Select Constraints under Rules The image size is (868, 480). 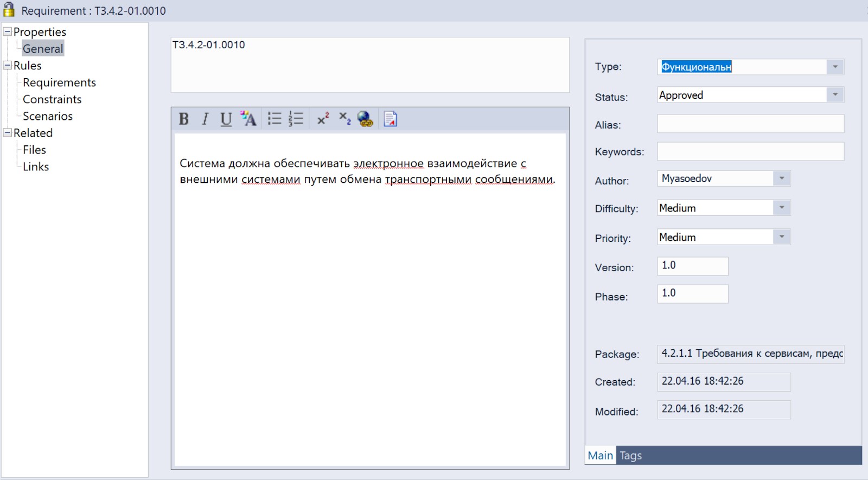[52, 99]
